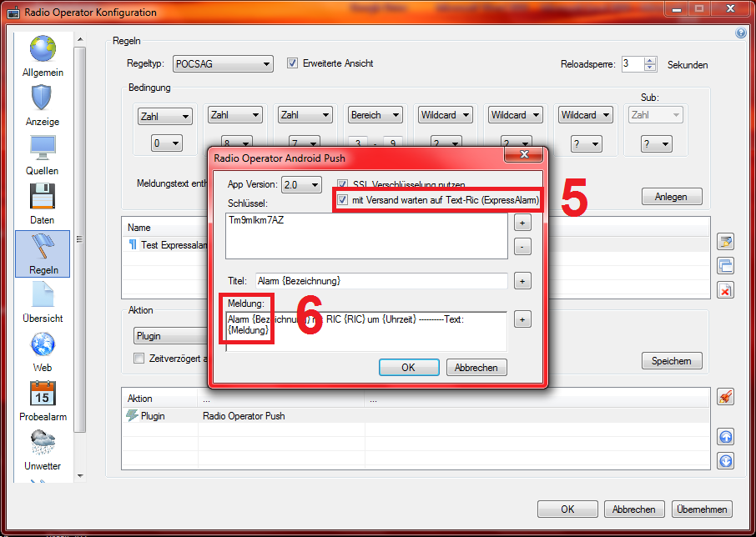Click the Speichern button
Image resolution: width=756 pixels, height=537 pixels.
(672, 361)
